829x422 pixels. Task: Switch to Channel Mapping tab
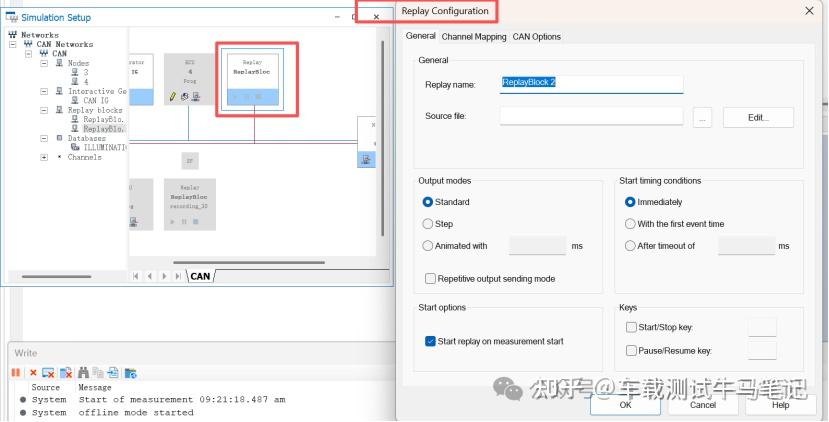coord(474,36)
